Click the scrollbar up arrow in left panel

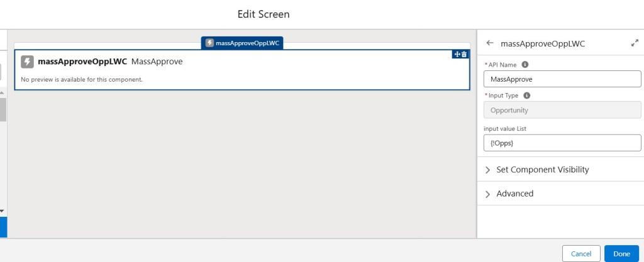tap(3, 92)
